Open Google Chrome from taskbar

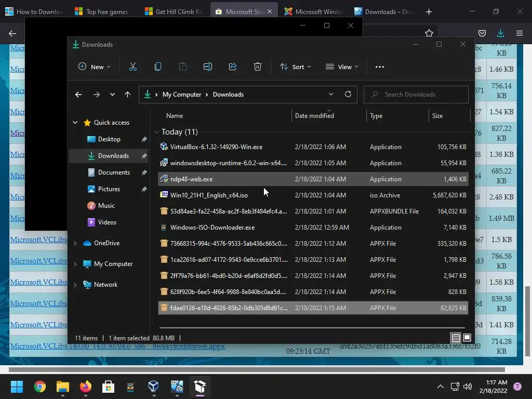(40, 387)
